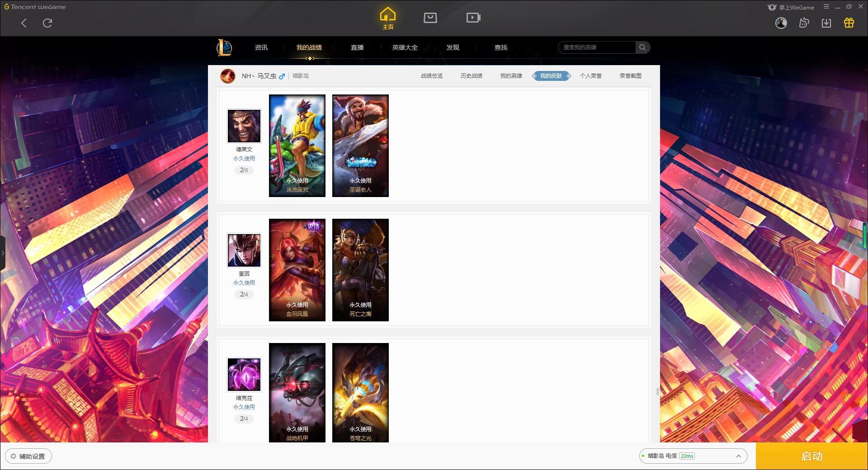Open the 战地机甲 skin card
This screenshot has height=470, width=868.
coord(297,393)
